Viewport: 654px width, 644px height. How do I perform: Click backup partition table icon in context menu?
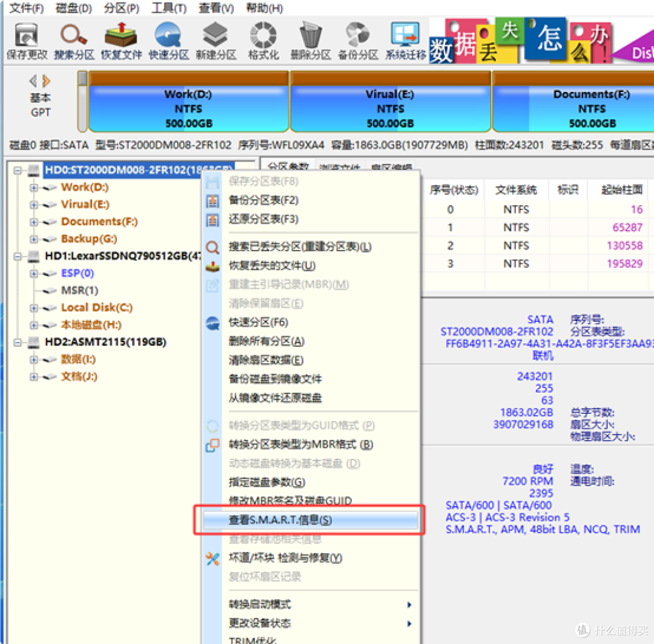213,201
